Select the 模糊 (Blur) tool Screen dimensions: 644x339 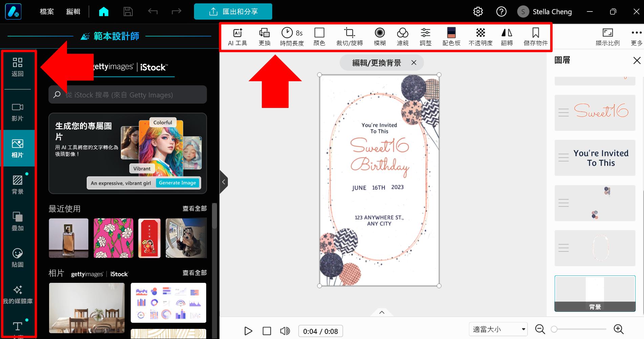pos(379,36)
